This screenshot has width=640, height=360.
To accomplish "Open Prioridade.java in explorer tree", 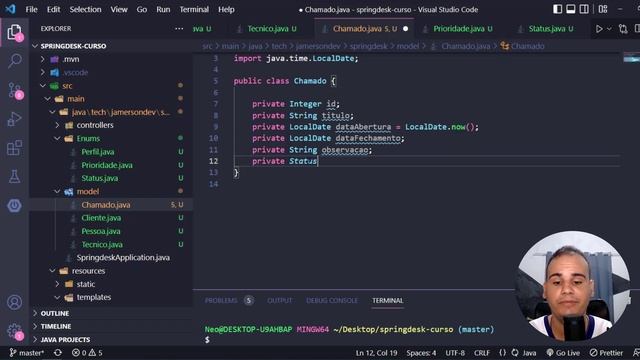I will click(107, 165).
